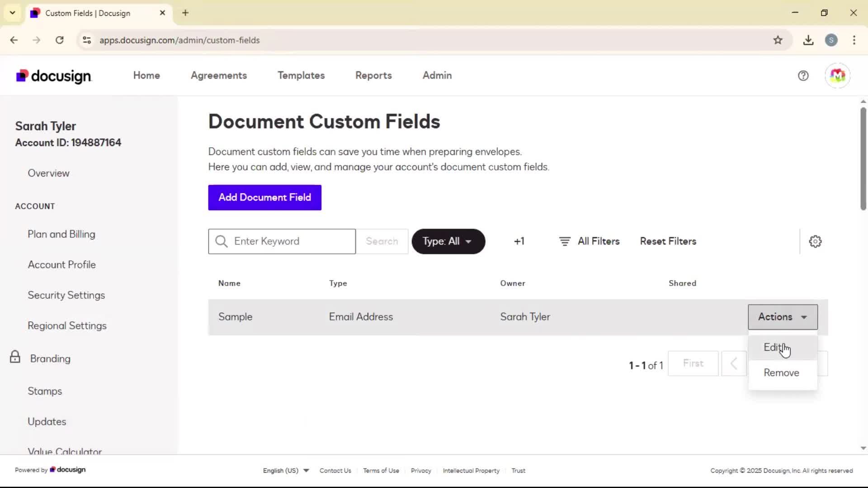This screenshot has height=488, width=868.
Task: Click the Trust footer link
Action: click(x=518, y=470)
